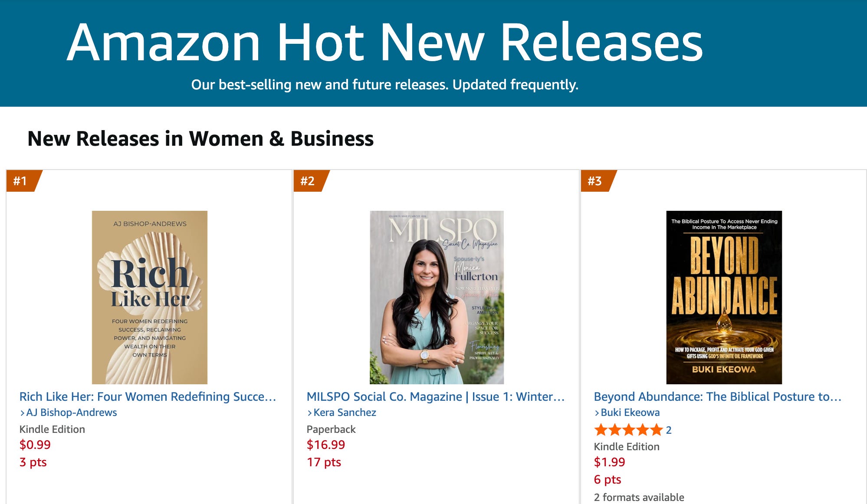867x504 pixels.
Task: Click the $16.99 paperback price
Action: 326,445
